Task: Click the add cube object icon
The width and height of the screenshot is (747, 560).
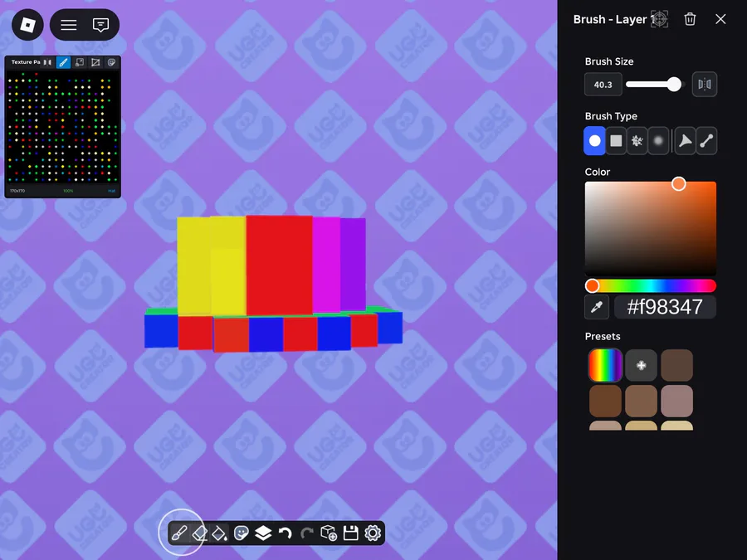Action: [329, 533]
